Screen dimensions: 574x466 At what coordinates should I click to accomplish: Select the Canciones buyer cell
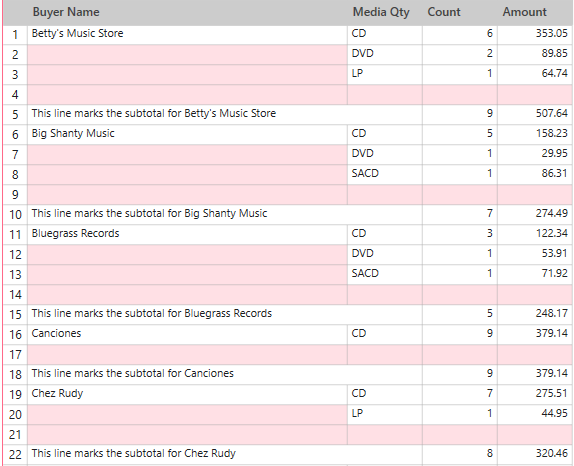click(x=187, y=334)
